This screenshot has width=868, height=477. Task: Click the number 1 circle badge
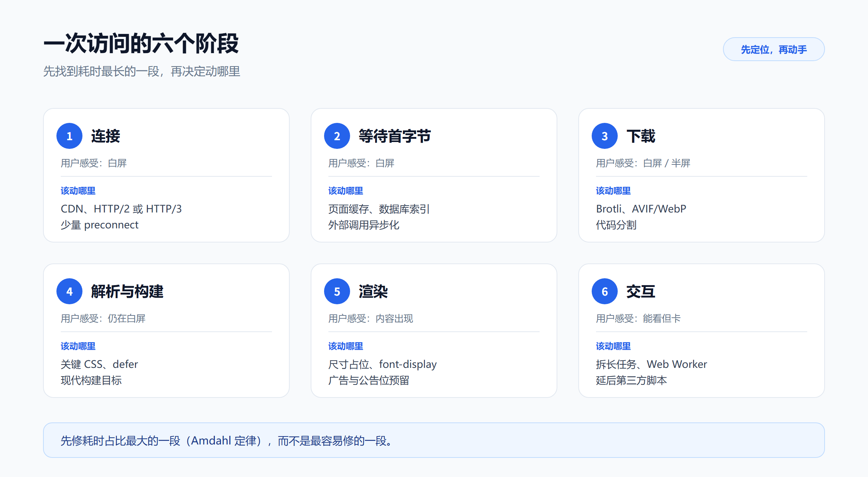click(69, 136)
